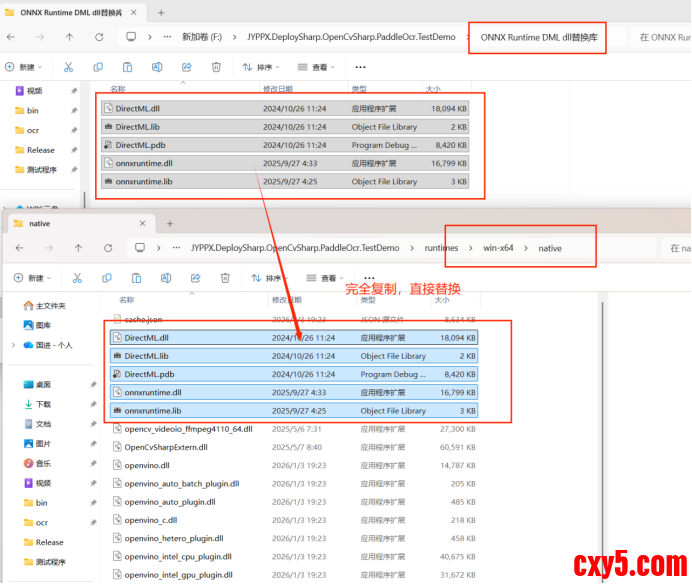Click the search box in the top window
The width and height of the screenshot is (692, 584).
point(662,37)
